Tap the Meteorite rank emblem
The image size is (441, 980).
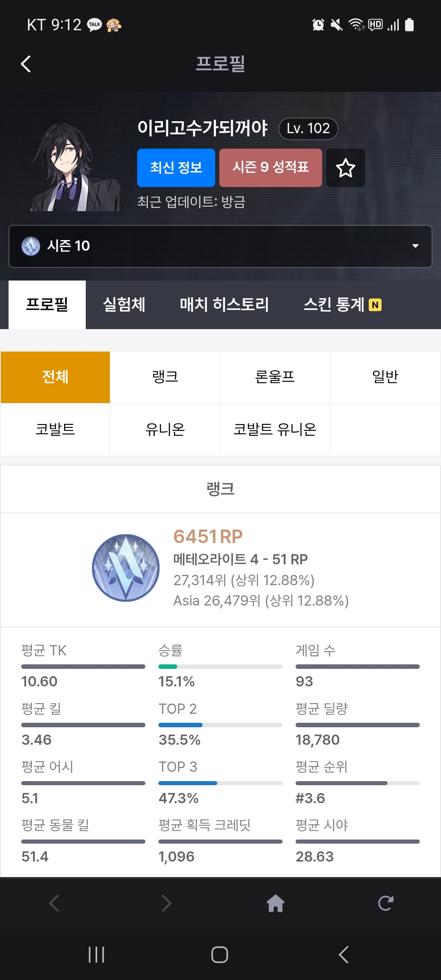tap(126, 568)
